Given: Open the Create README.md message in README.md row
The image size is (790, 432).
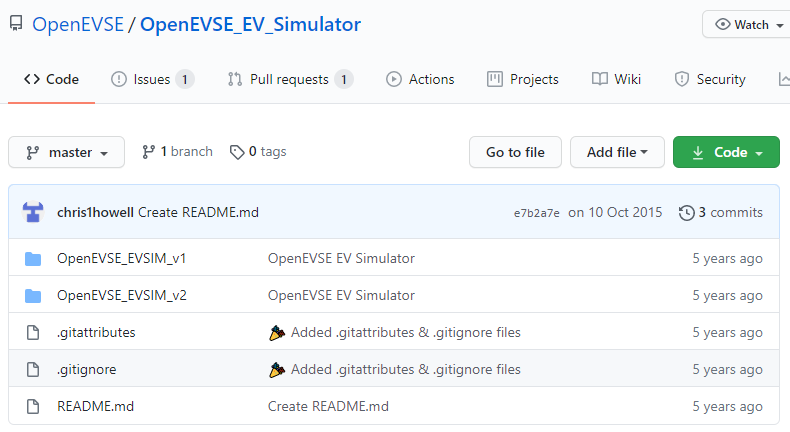Looking at the screenshot, I should 328,406.
